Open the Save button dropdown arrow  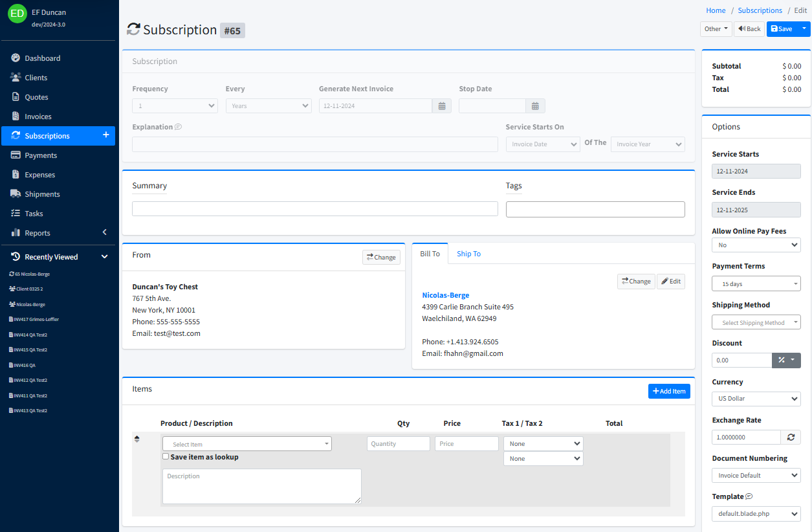[x=804, y=28]
